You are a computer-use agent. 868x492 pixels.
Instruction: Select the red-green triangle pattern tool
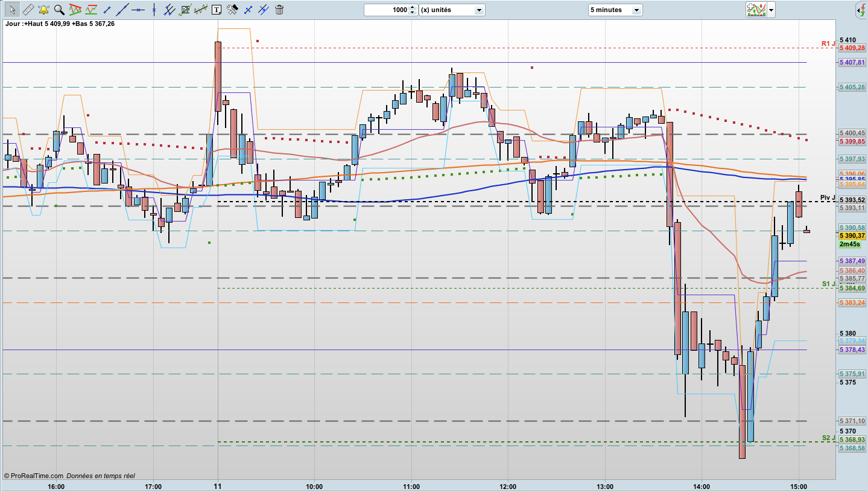[x=75, y=10]
